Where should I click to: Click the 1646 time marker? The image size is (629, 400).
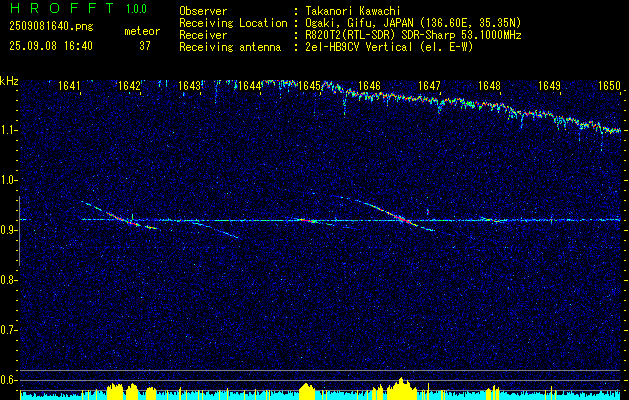(369, 85)
